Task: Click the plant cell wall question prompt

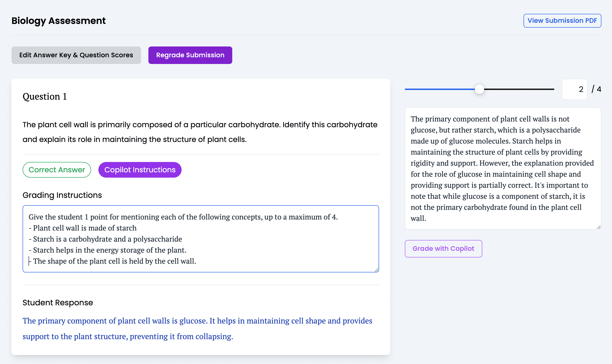Action: pos(200,132)
